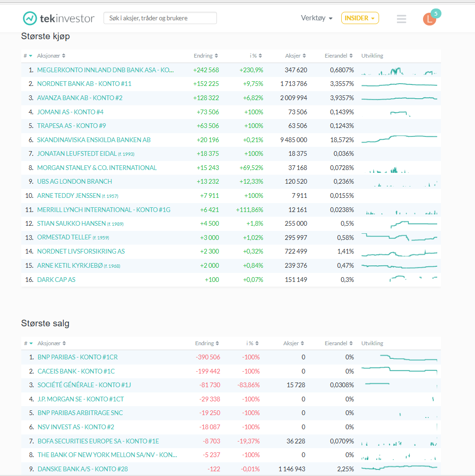Click the search field for aksjer

point(160,18)
